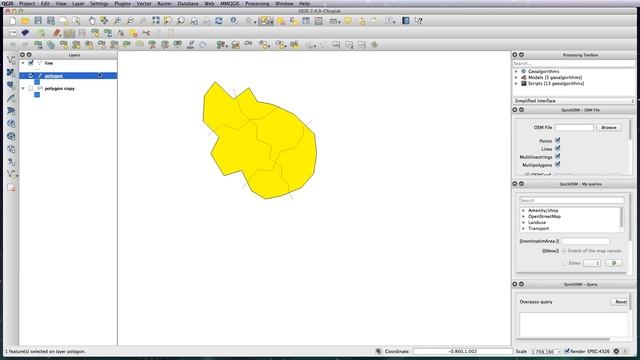Image resolution: width=640 pixels, height=360 pixels.
Task: Open the MMQGIS menu
Action: (x=230, y=3)
